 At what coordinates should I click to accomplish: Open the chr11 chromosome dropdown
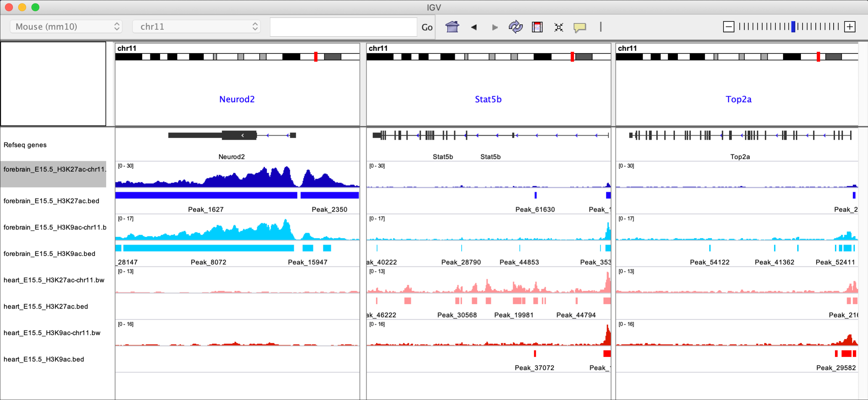pyautogui.click(x=196, y=27)
